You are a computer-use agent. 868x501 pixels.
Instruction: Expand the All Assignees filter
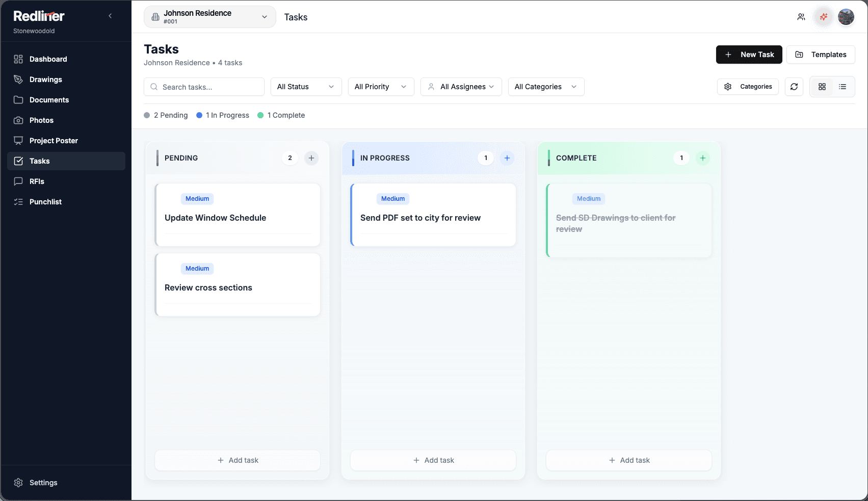pos(461,87)
